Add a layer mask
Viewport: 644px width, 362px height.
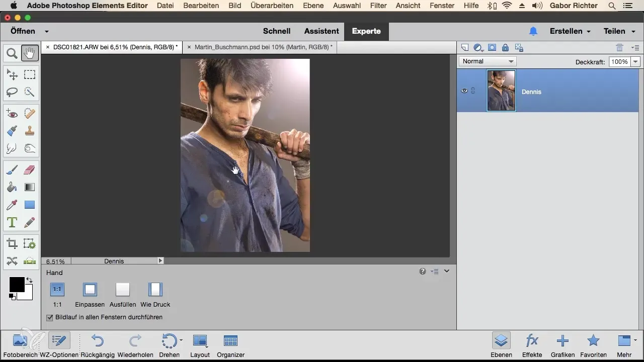(492, 48)
